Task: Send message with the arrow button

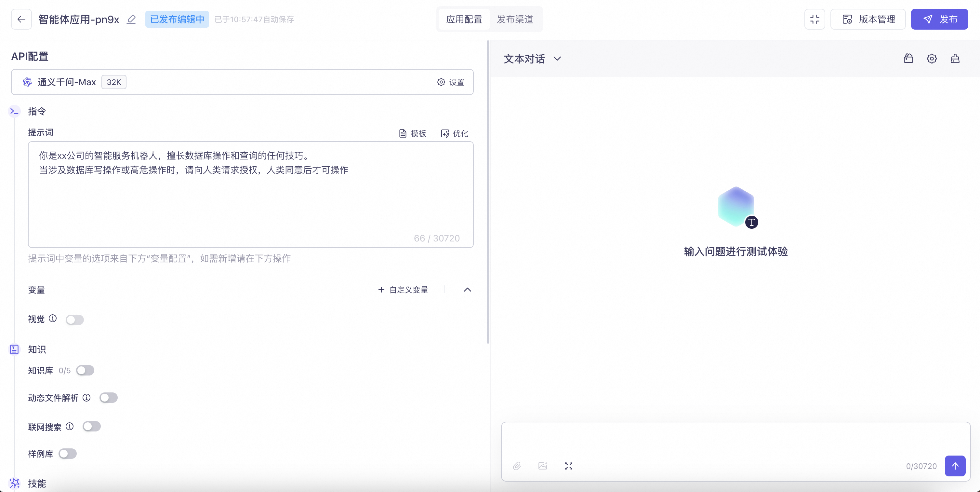Action: click(x=955, y=466)
